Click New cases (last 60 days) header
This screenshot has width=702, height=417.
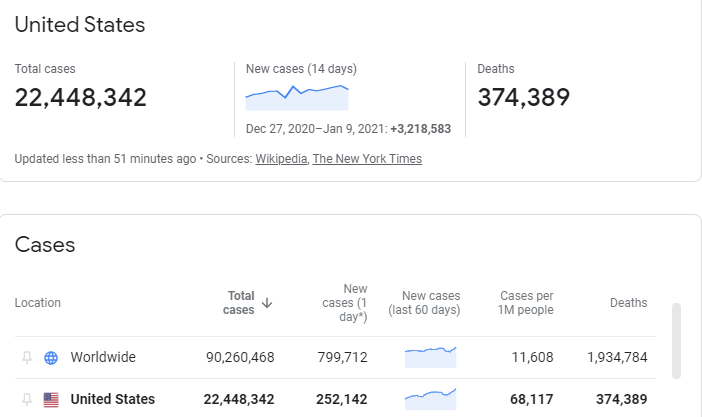[424, 303]
